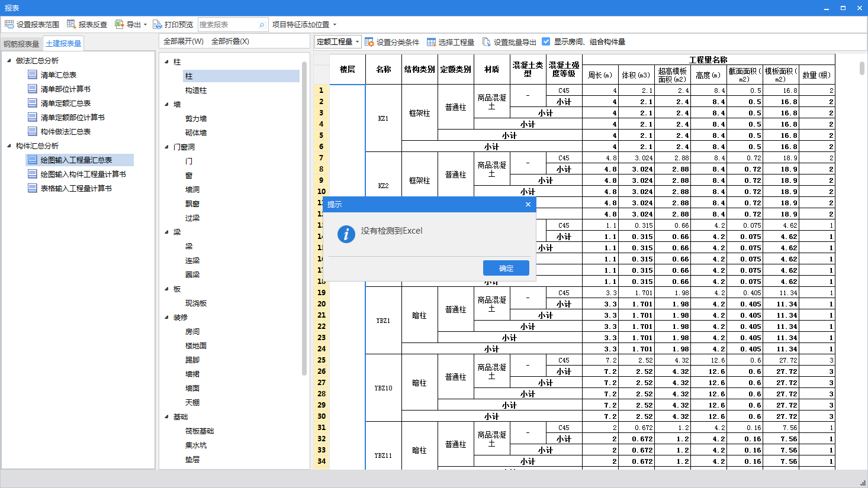868x488 pixels.
Task: Collapse the 柱 category expander
Action: click(166, 62)
